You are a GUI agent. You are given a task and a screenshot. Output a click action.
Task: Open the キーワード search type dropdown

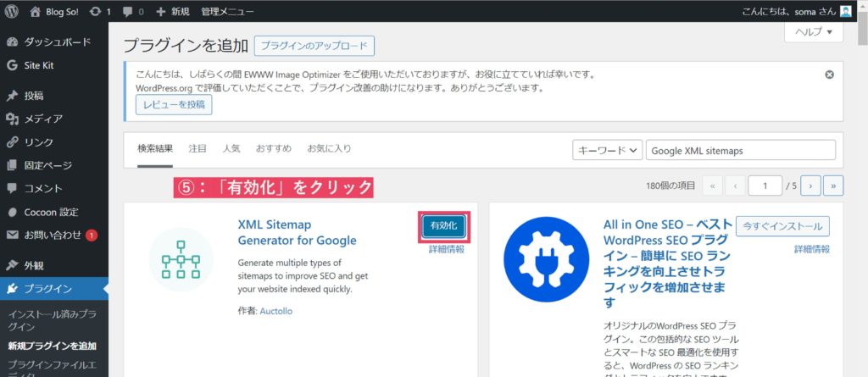607,150
